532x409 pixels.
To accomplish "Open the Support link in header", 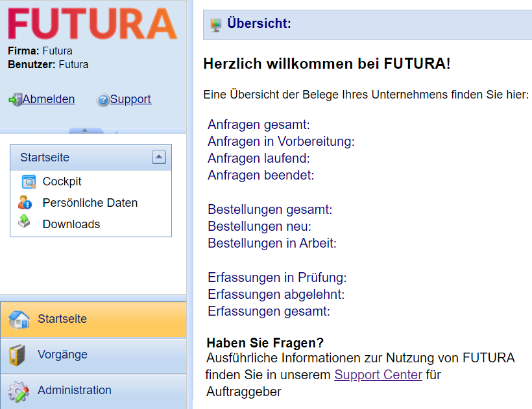I will point(130,99).
